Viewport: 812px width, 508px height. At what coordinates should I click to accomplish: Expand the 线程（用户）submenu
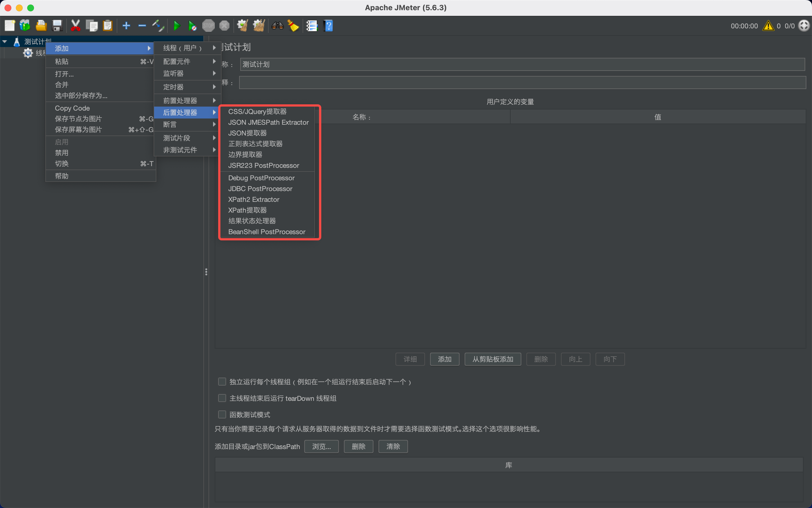(187, 48)
